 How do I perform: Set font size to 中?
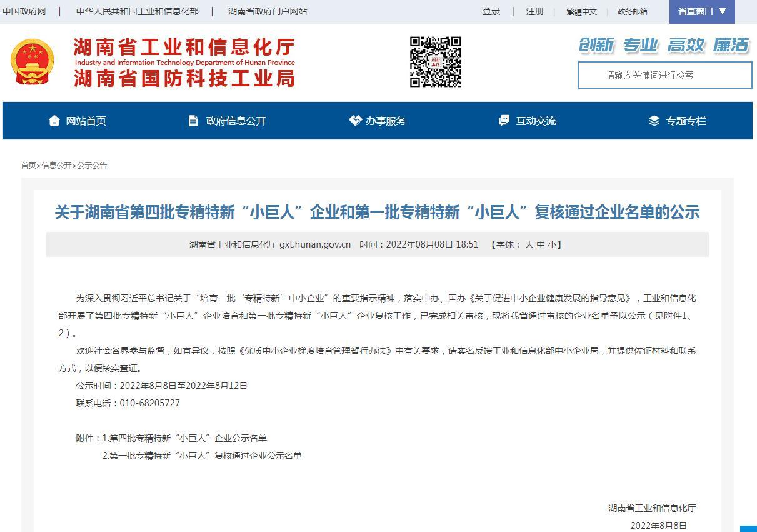[540, 244]
